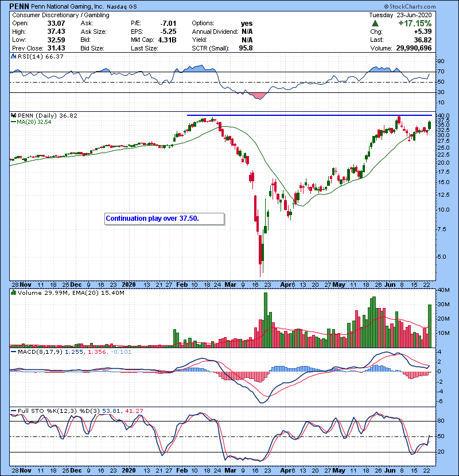Click the EPS value -5.25
This screenshot has width=459, height=476.
point(168,32)
